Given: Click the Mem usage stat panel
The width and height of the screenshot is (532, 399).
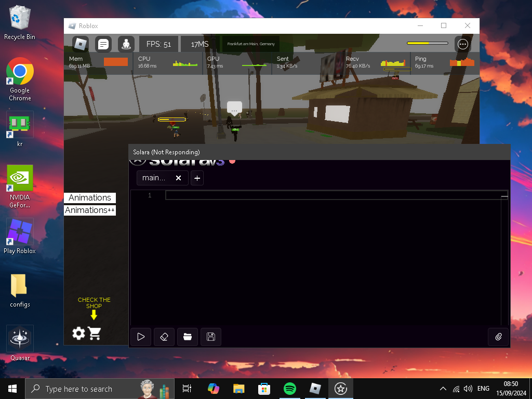Looking at the screenshot, I should [x=98, y=62].
